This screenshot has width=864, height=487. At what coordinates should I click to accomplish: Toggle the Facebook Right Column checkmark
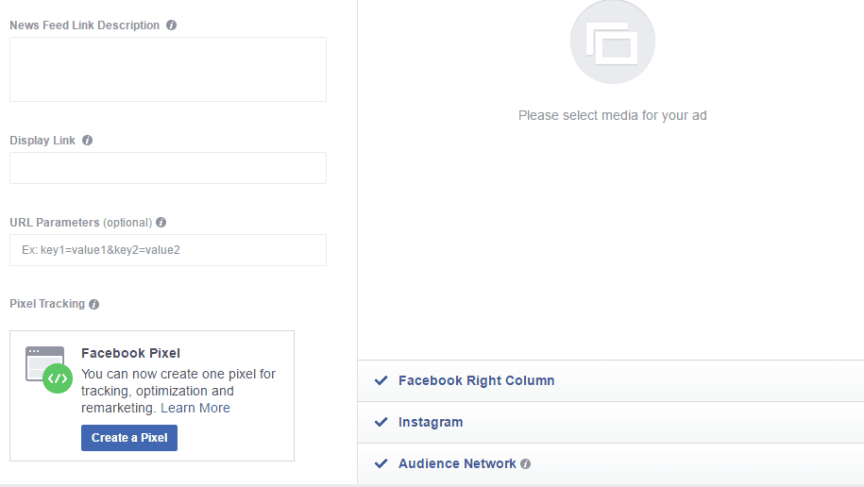(381, 381)
